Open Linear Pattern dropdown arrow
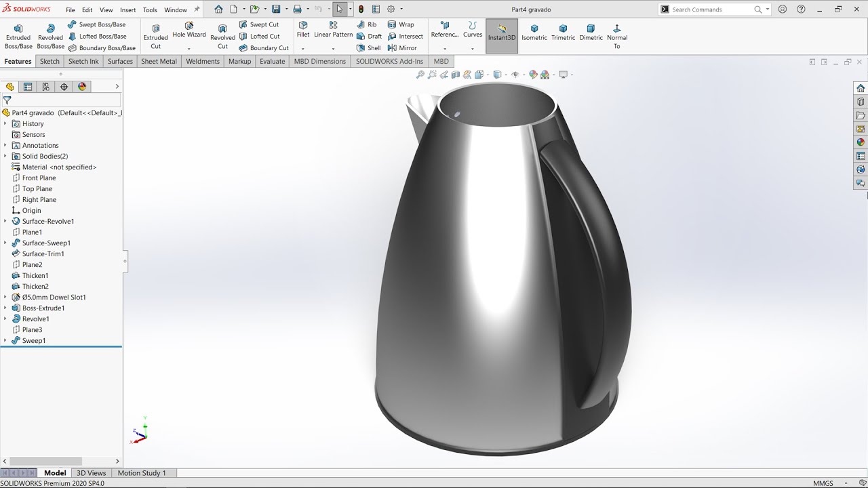Image resolution: width=868 pixels, height=488 pixels. [333, 49]
